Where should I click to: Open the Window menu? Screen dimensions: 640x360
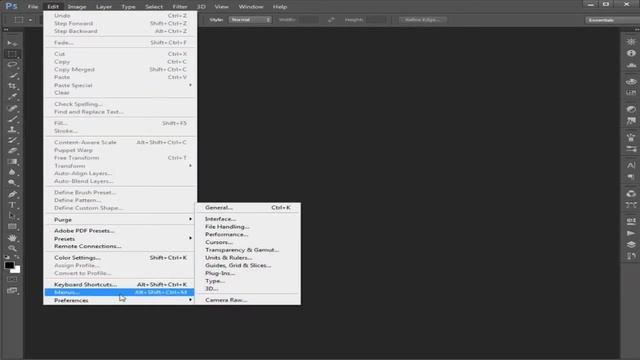(x=251, y=7)
